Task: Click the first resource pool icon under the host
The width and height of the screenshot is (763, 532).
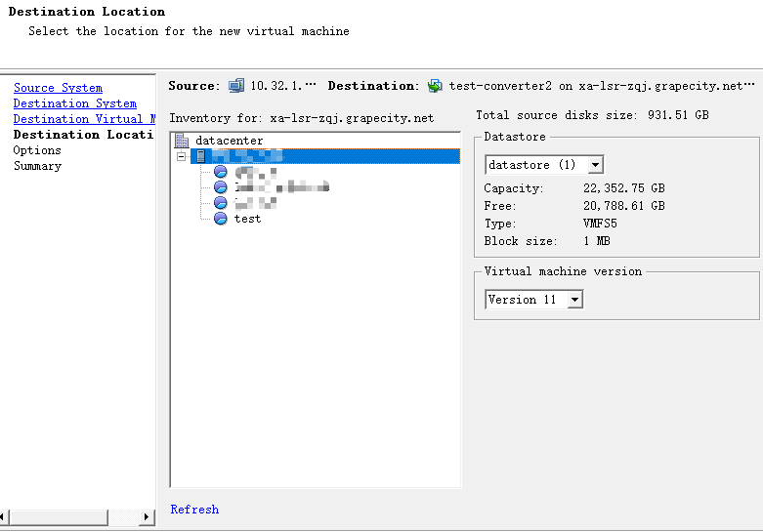Action: tap(220, 172)
